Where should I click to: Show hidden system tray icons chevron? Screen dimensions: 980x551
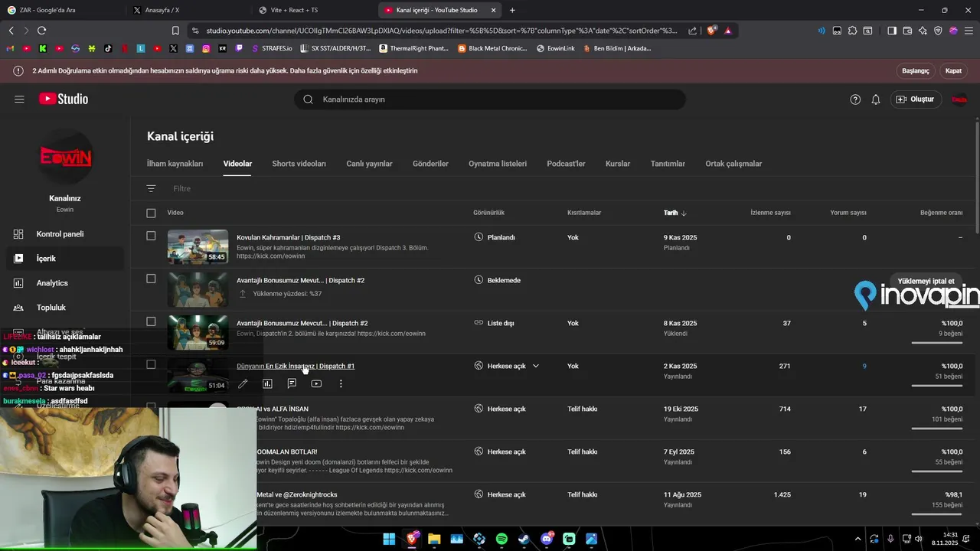point(860,539)
